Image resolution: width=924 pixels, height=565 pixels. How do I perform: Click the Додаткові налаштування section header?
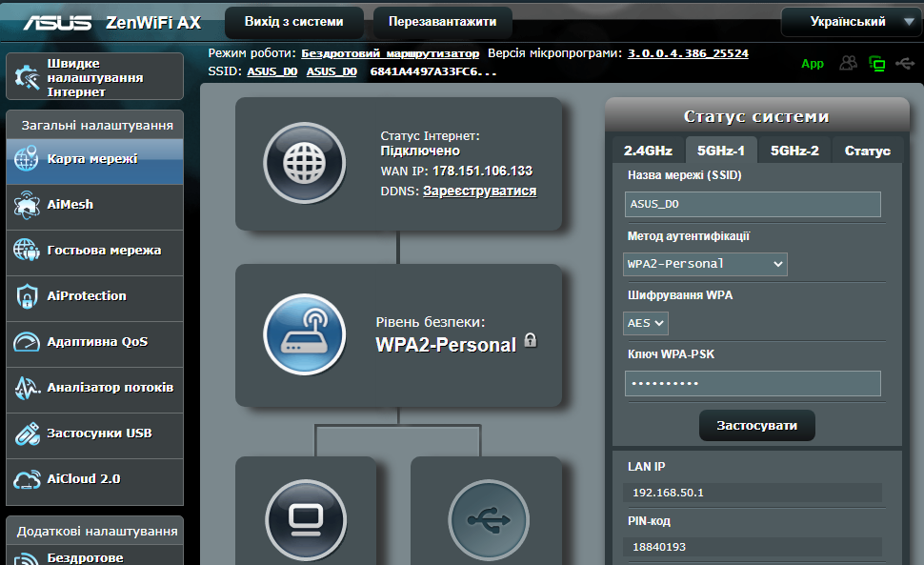(97, 531)
